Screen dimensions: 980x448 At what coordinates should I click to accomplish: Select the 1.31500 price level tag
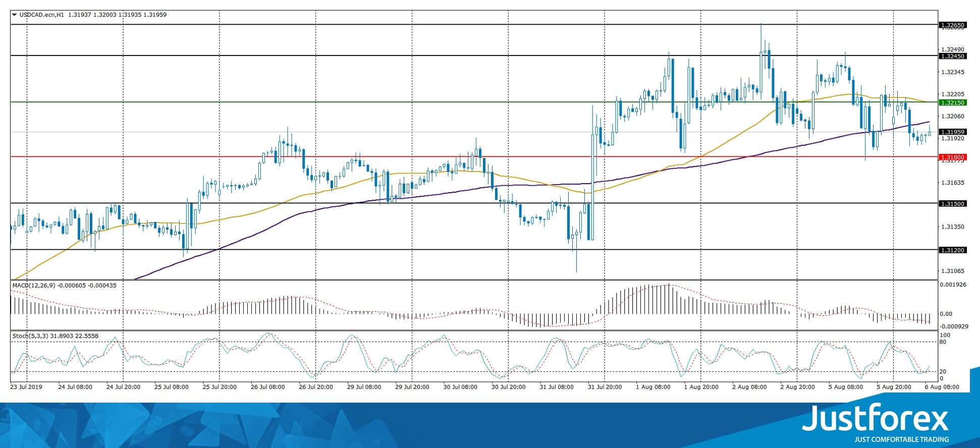pos(952,203)
